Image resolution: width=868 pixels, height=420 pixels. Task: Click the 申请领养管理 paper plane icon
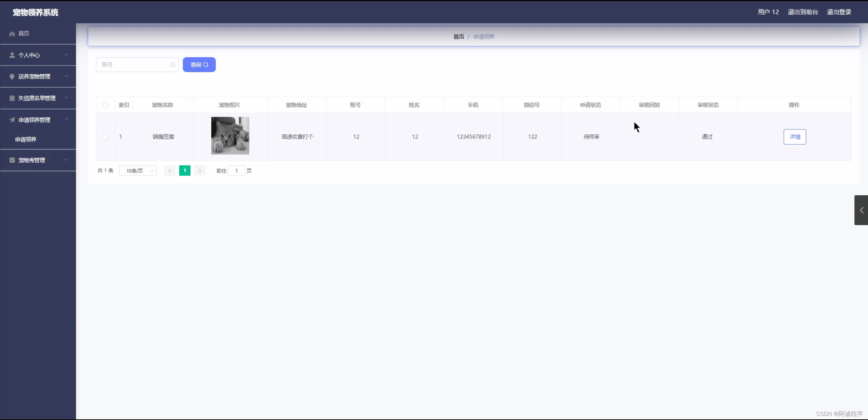(x=12, y=120)
